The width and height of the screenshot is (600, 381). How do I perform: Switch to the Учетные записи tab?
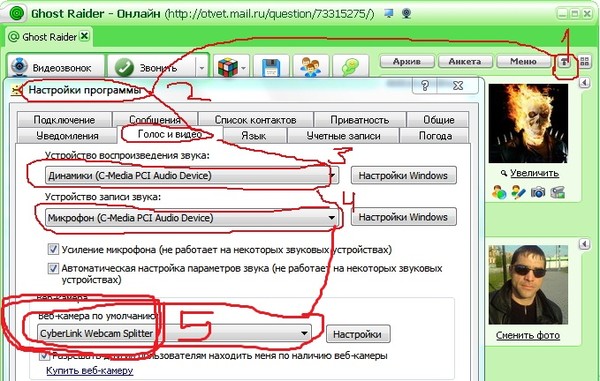click(x=344, y=136)
